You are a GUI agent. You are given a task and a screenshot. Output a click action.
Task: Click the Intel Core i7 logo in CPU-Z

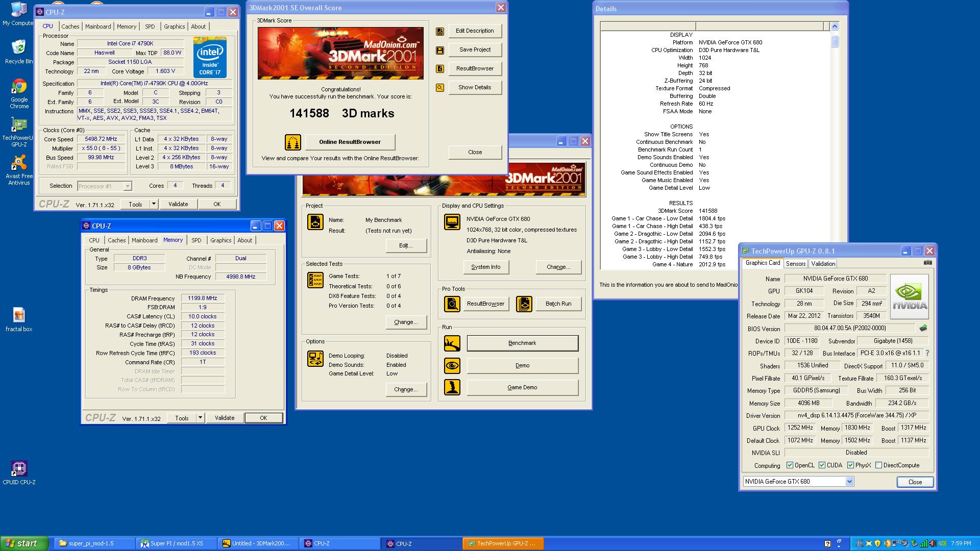pyautogui.click(x=209, y=59)
